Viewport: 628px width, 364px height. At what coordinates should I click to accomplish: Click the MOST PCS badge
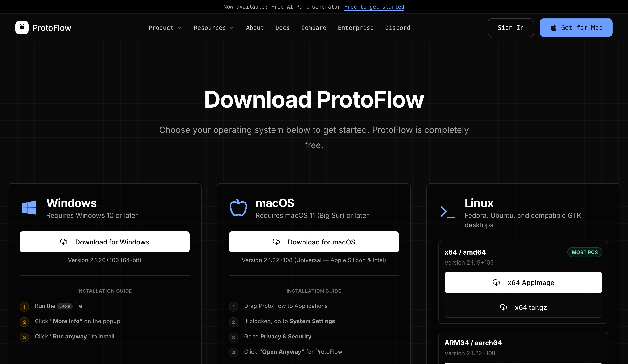[585, 252]
